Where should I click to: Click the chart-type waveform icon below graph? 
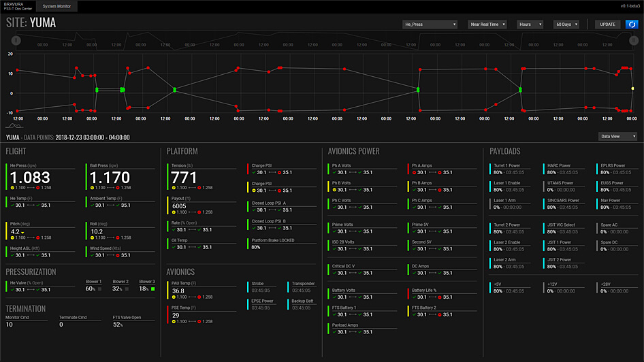click(14, 126)
